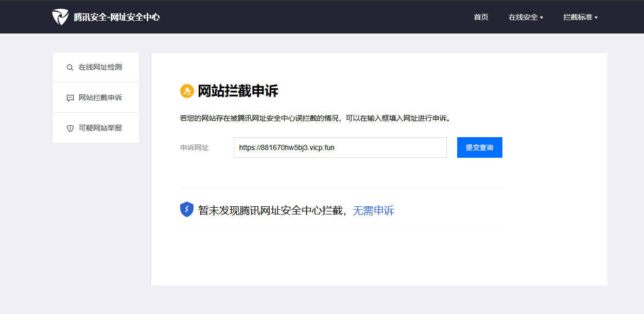Screen dimensions: 644x314
Task: Select 在线网址检测 in the sidebar
Action: coord(96,67)
